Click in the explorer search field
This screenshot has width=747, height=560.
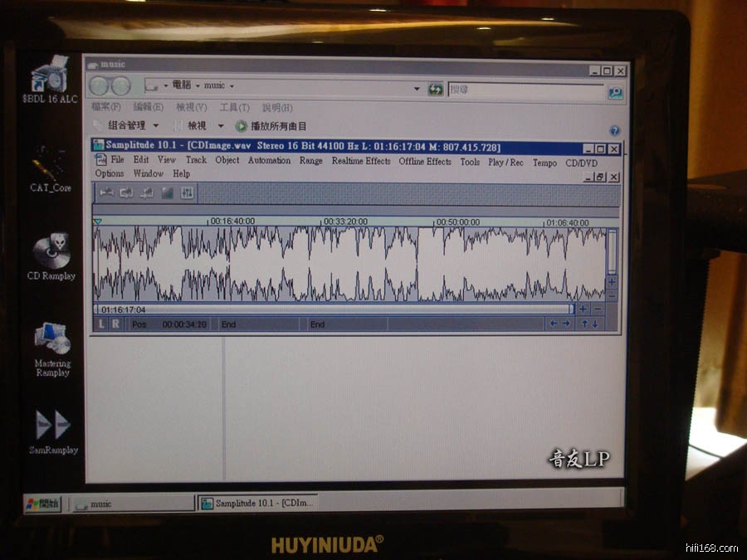(523, 90)
